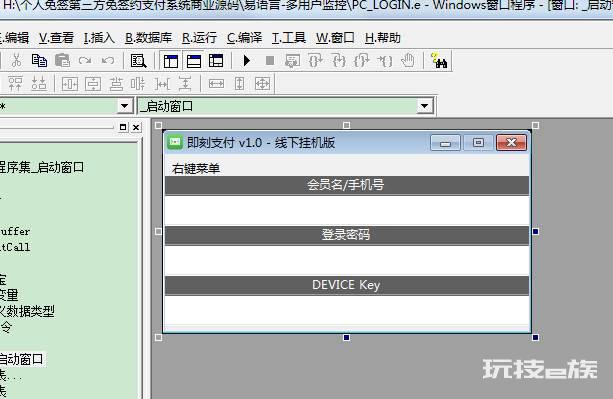613x399 pixels.
Task: Open the T.工具 menu
Action: click(289, 38)
